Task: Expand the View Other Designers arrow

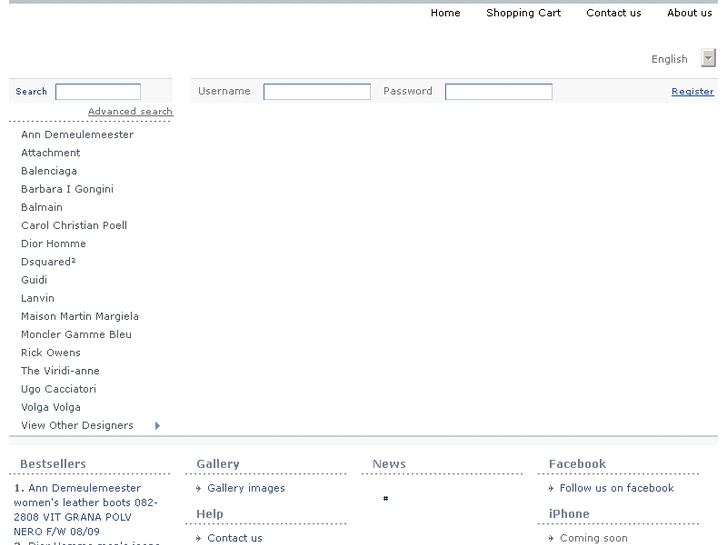Action: tap(158, 426)
